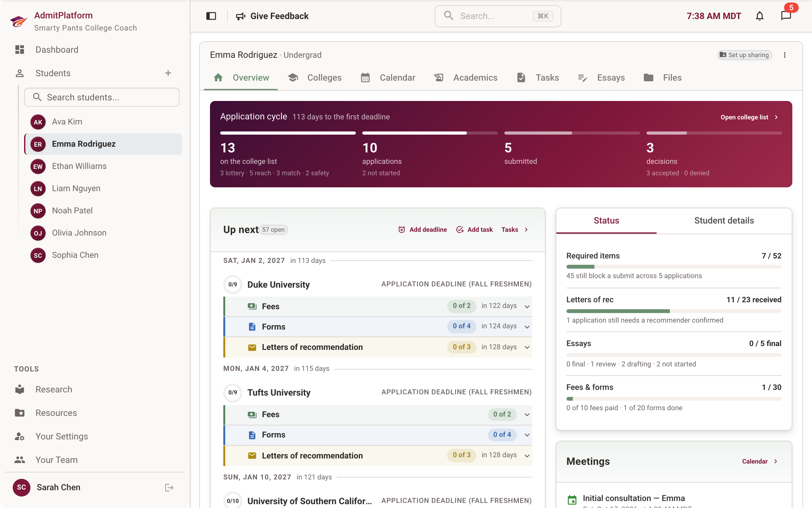Click the Duke University Fees money icon

tap(252, 306)
